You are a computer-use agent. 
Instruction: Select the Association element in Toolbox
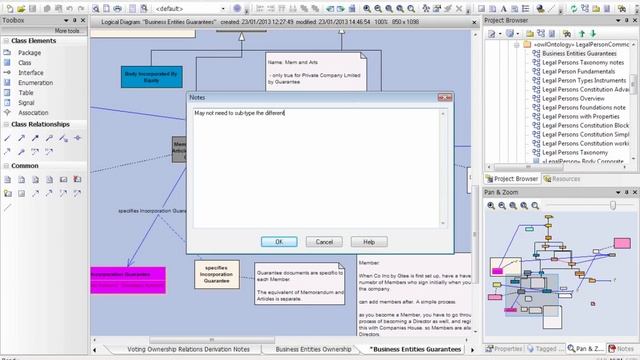pos(33,113)
